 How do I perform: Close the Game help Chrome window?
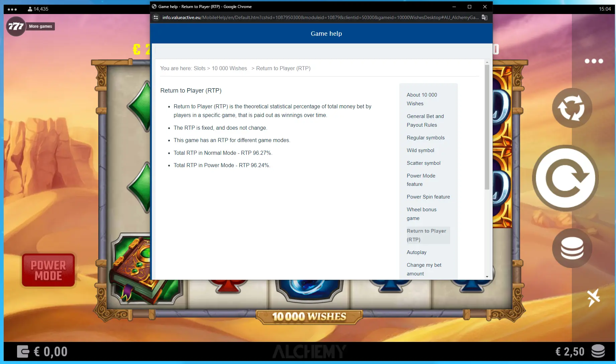pos(485,7)
